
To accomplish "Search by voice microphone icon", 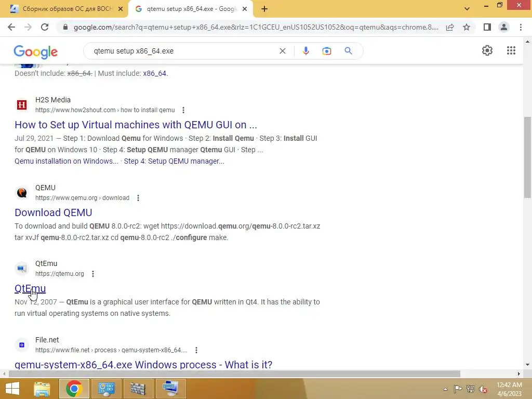I will click(x=305, y=51).
